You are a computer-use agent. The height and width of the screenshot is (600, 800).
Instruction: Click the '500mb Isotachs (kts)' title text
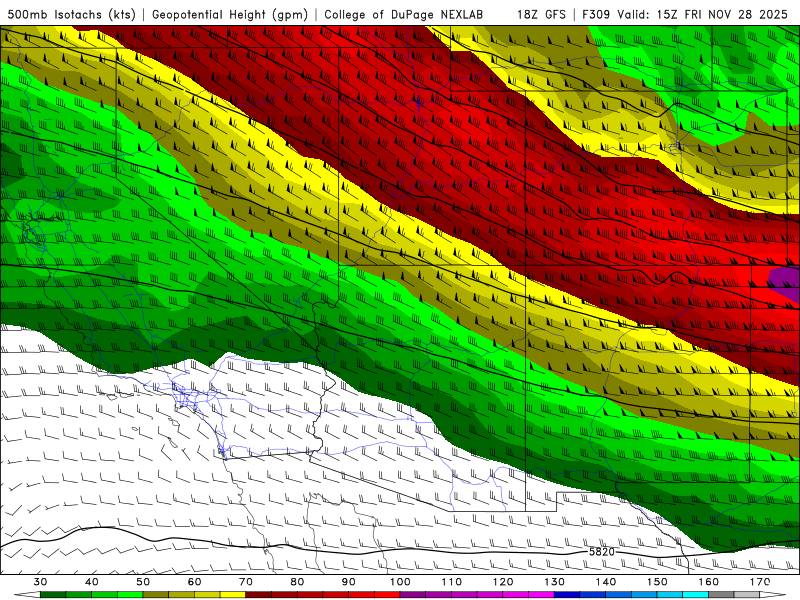pyautogui.click(x=72, y=14)
